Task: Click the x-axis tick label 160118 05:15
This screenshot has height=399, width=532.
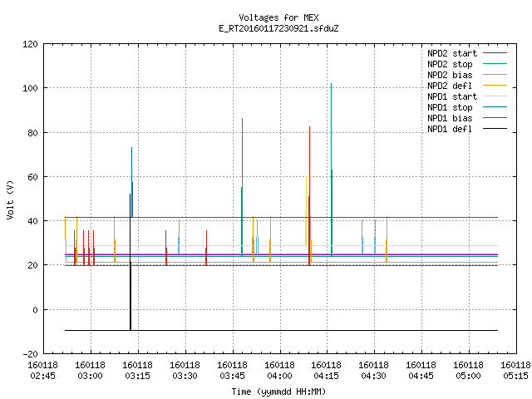Action: point(515,371)
